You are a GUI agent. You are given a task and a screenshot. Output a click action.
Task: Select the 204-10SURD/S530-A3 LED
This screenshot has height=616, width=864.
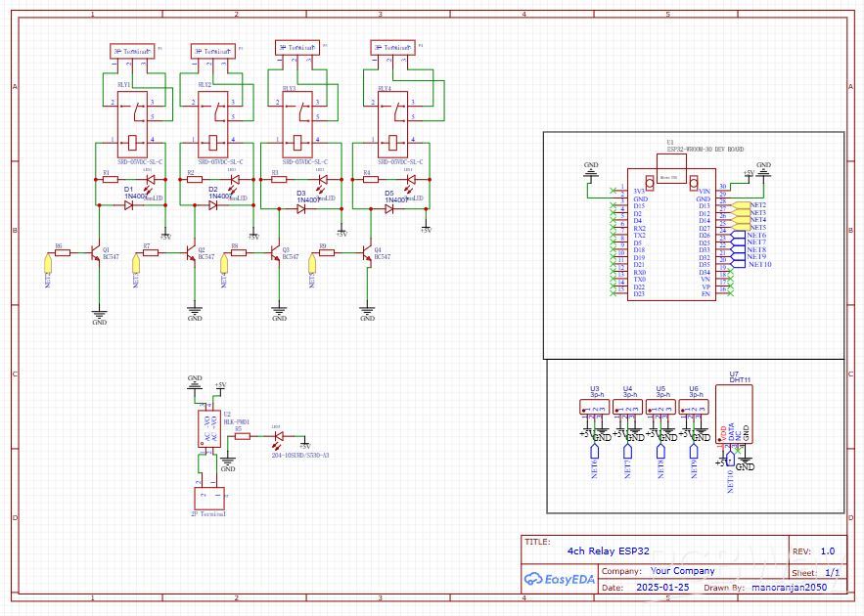point(277,437)
